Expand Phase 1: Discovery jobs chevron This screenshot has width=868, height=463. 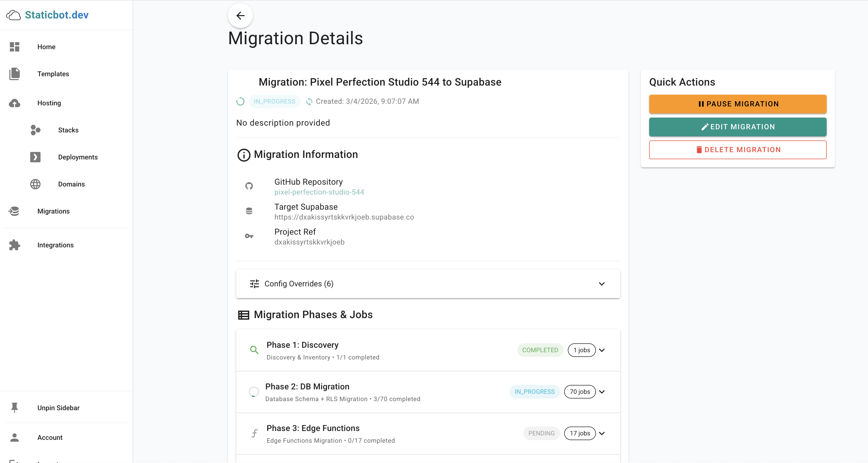point(602,350)
